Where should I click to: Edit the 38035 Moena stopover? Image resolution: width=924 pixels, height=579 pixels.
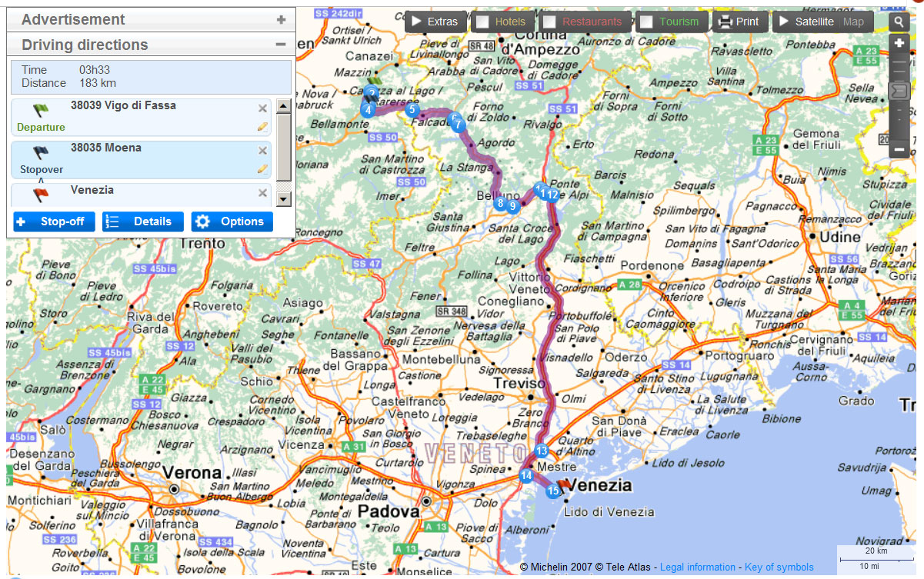pyautogui.click(x=262, y=168)
